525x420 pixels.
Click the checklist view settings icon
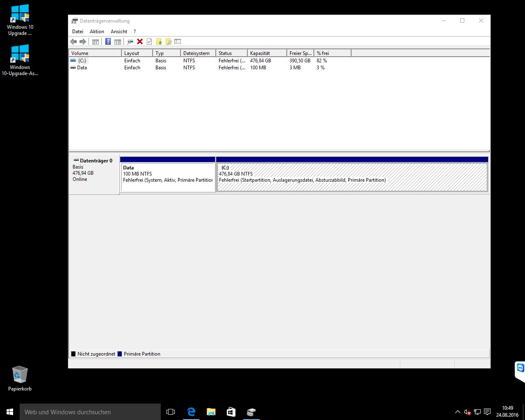click(x=178, y=41)
